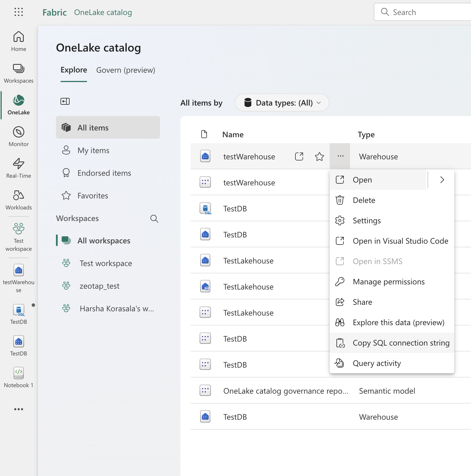471x476 pixels.
Task: Click semantic model icon for governance report
Action: point(205,390)
